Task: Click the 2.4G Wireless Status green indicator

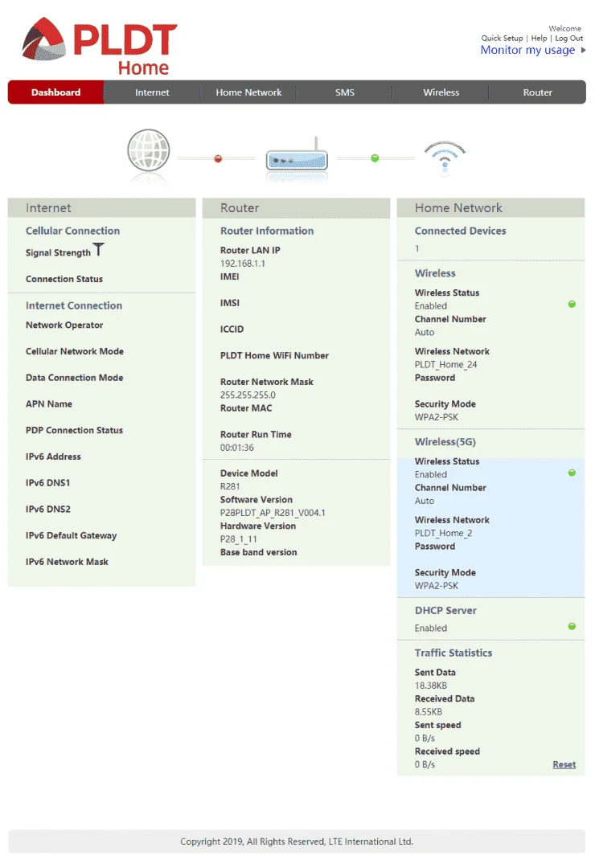Action: point(572,304)
